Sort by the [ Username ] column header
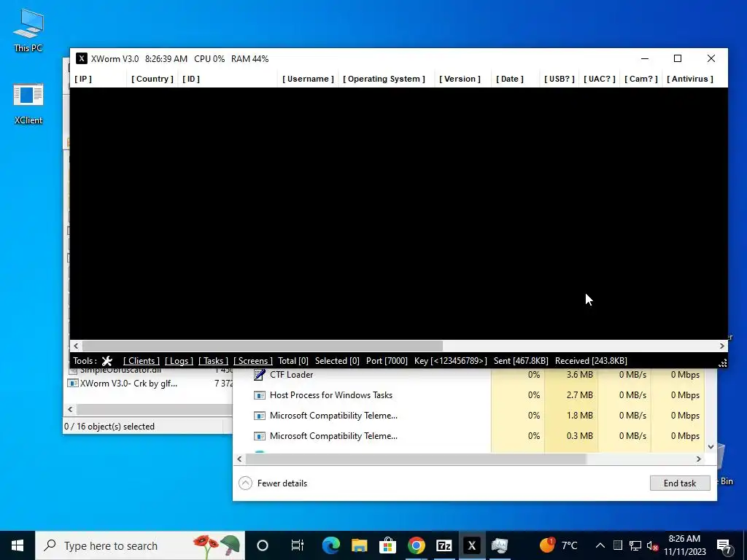The width and height of the screenshot is (747, 560). (308, 79)
